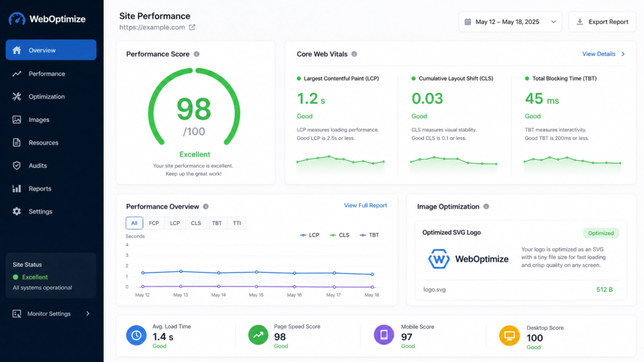Image resolution: width=644 pixels, height=362 pixels.
Task: Toggle the LCP series in chart legend
Action: point(309,235)
